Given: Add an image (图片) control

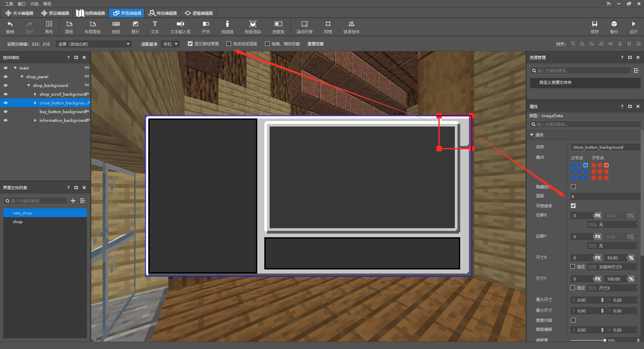Looking at the screenshot, I should click(x=136, y=27).
